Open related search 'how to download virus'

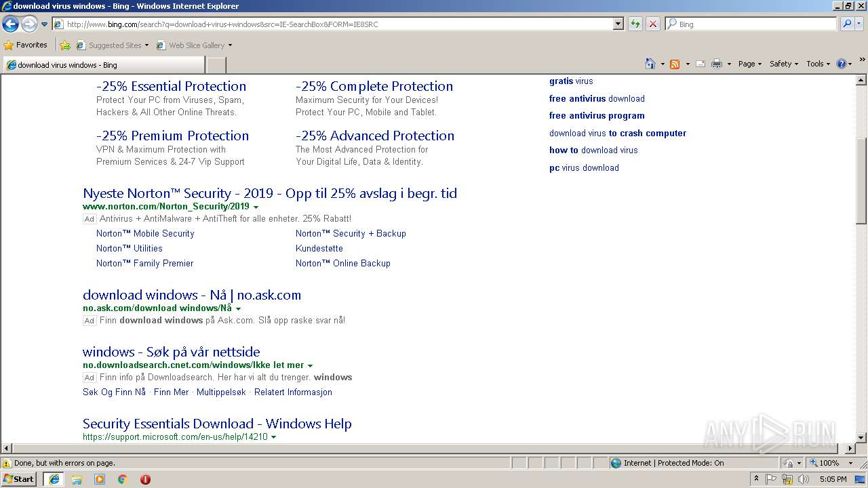(593, 150)
